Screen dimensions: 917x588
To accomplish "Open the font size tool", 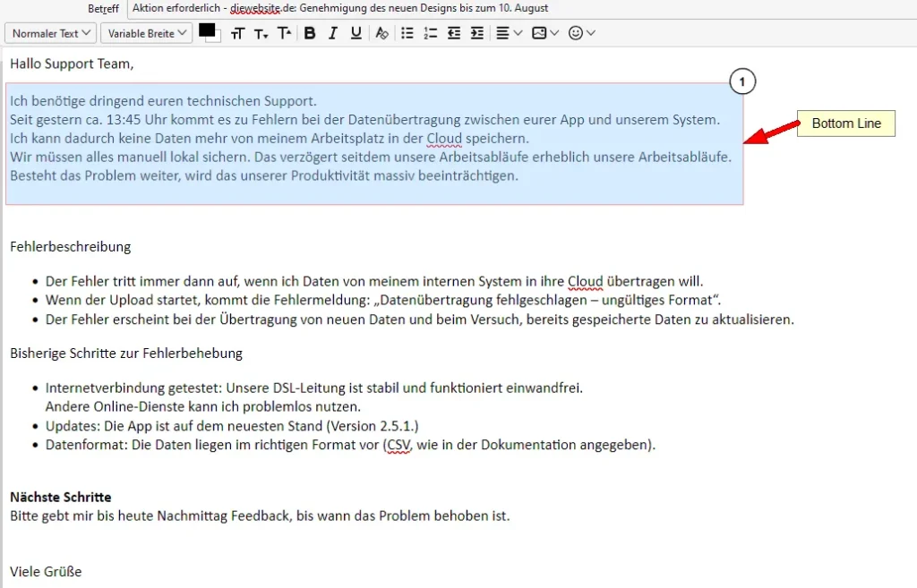I will (238, 33).
